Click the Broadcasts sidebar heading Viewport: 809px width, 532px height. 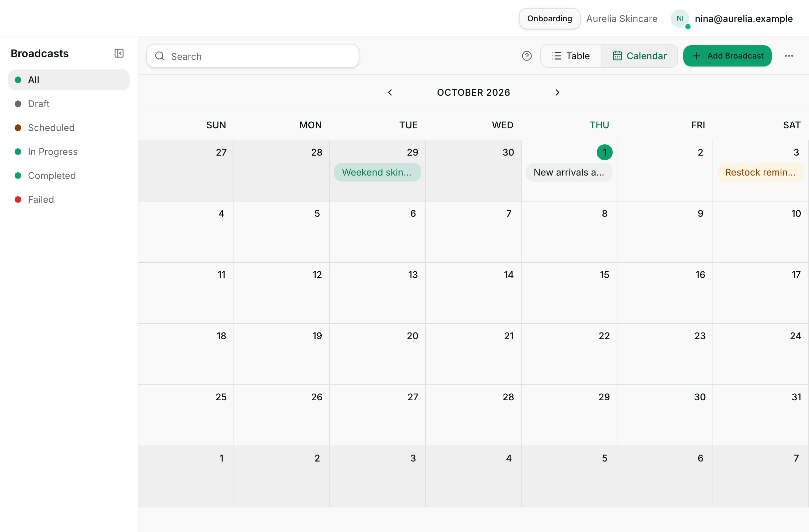[x=40, y=53]
